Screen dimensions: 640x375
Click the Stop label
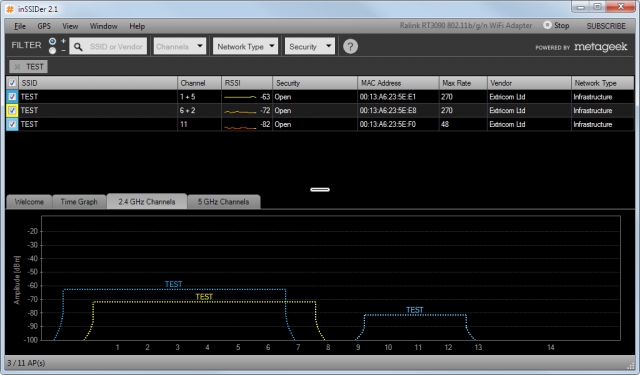tap(562, 25)
